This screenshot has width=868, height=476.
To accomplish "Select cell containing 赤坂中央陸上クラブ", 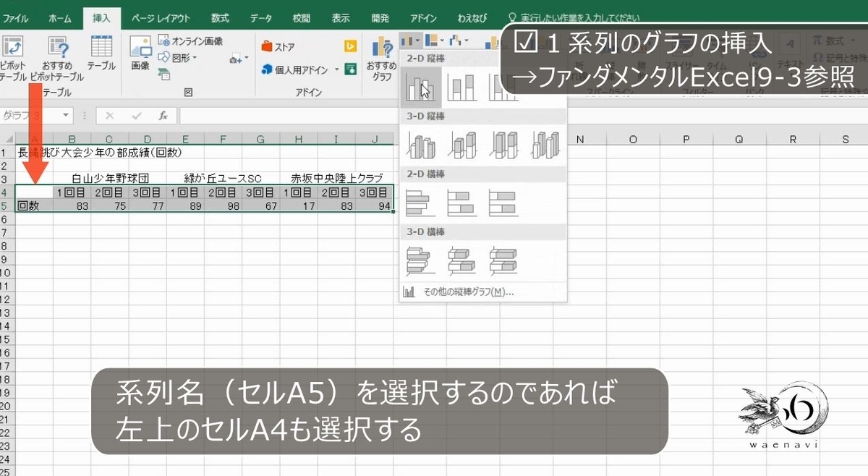I will [336, 179].
